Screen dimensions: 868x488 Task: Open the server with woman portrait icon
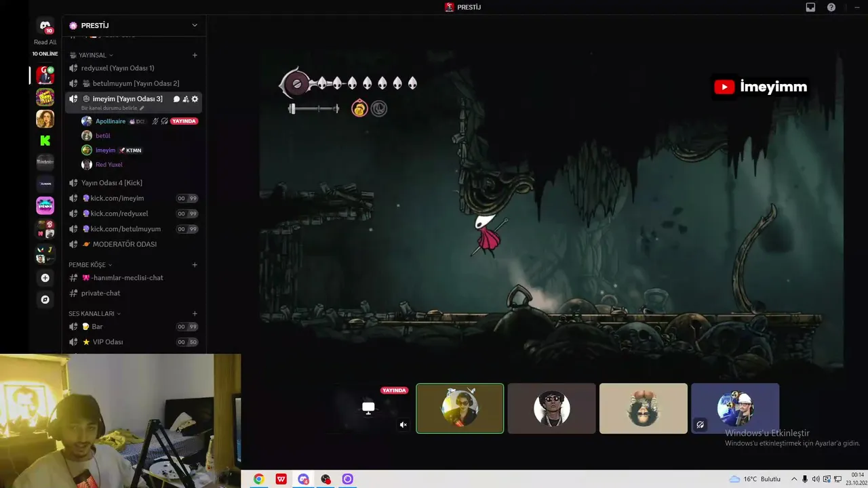click(x=45, y=119)
